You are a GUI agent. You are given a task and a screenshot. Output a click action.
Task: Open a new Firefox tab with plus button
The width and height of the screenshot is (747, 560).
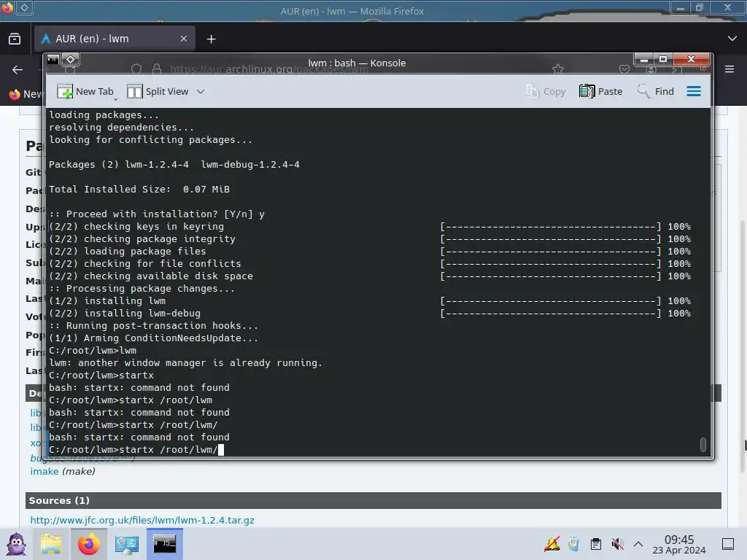[x=211, y=39]
